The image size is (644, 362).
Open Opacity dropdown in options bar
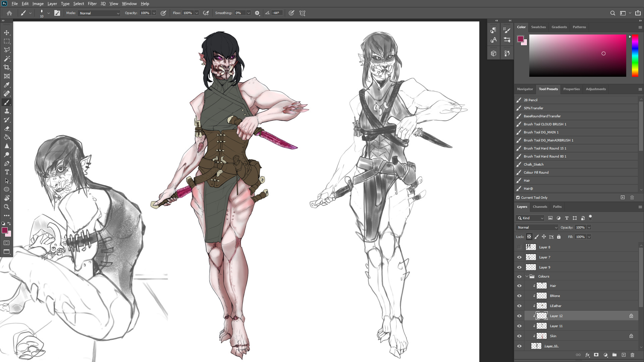[x=154, y=13]
